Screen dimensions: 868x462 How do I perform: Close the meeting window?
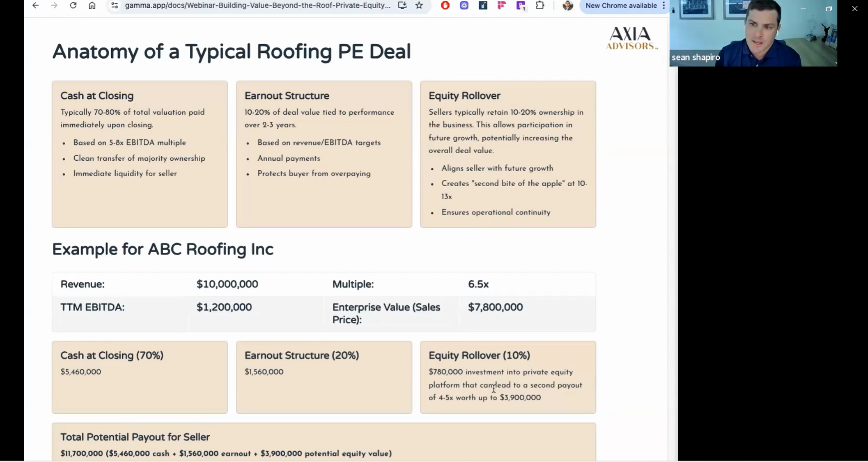(x=854, y=9)
